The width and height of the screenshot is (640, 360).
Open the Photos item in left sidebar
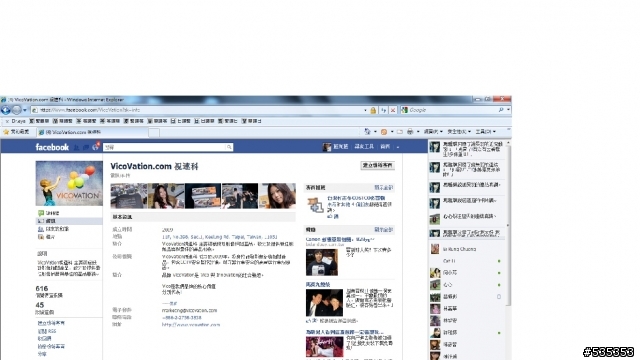47,237
